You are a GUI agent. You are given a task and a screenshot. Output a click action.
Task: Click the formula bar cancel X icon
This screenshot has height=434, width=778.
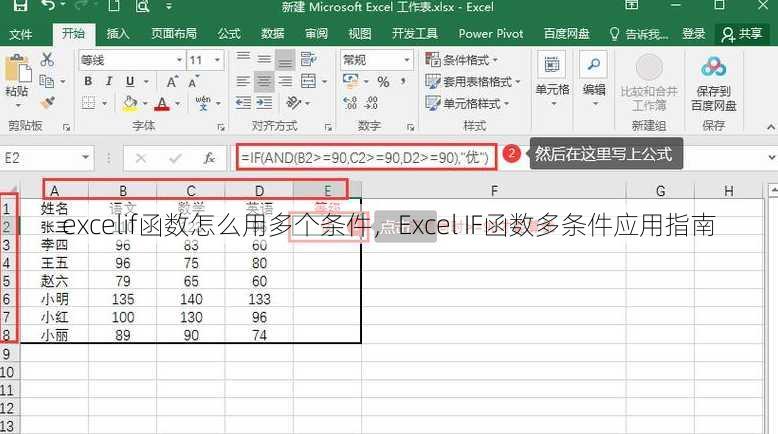click(x=141, y=158)
